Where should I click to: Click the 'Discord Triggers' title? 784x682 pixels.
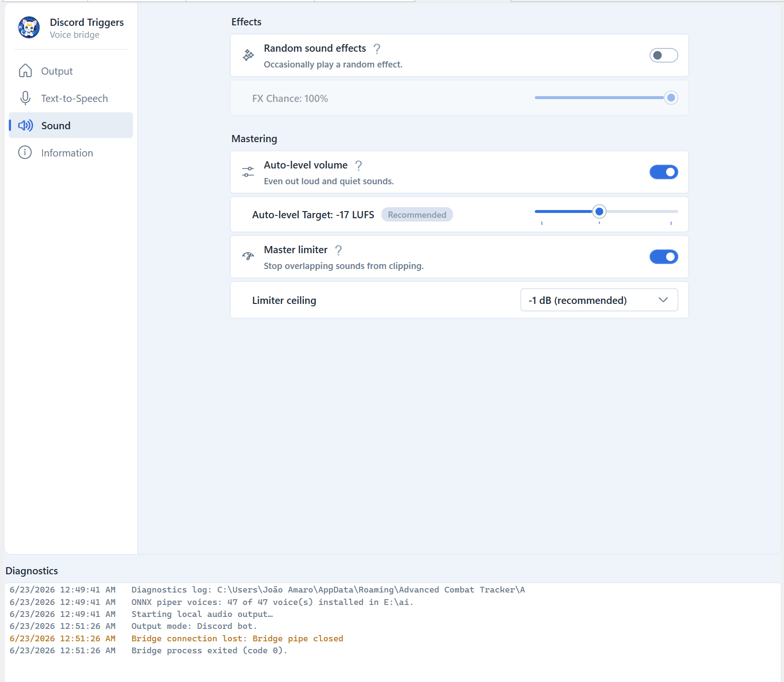(87, 22)
